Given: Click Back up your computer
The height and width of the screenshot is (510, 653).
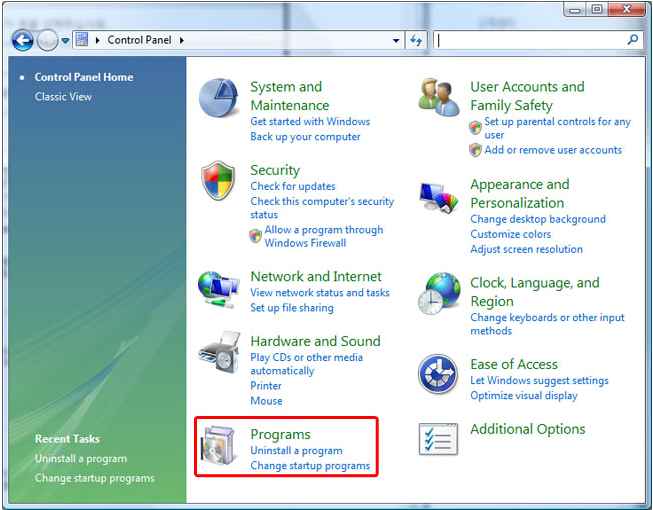Looking at the screenshot, I should pyautogui.click(x=305, y=137).
